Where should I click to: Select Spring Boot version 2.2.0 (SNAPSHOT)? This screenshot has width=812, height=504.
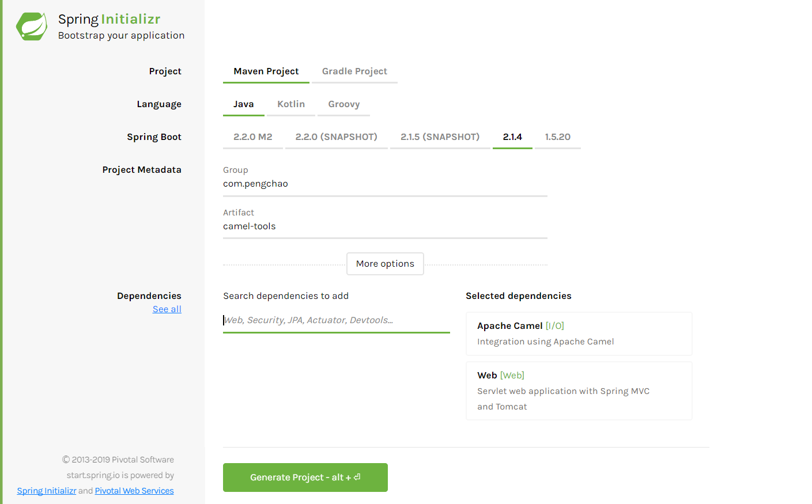pyautogui.click(x=336, y=137)
